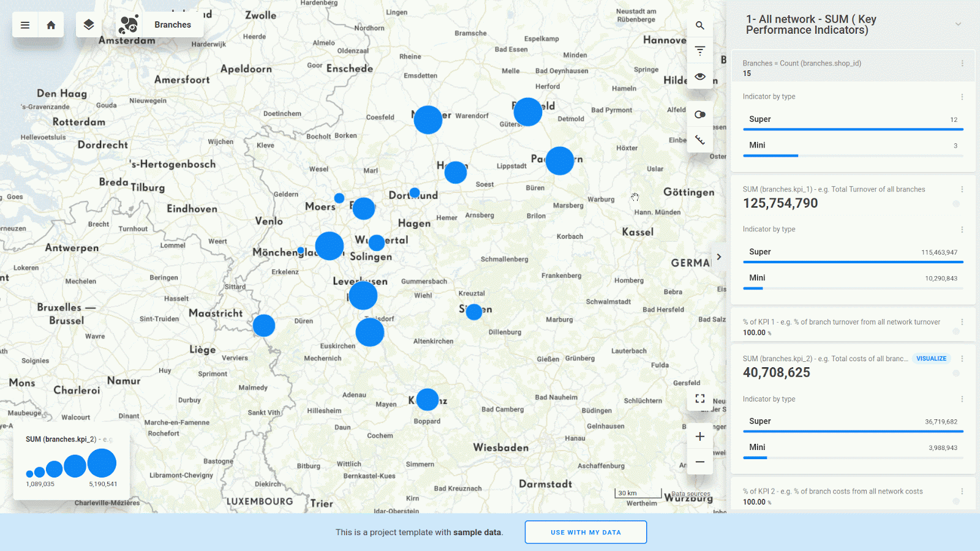This screenshot has height=551, width=980.
Task: Open options menu for Branches Count indicator
Action: pyautogui.click(x=962, y=64)
